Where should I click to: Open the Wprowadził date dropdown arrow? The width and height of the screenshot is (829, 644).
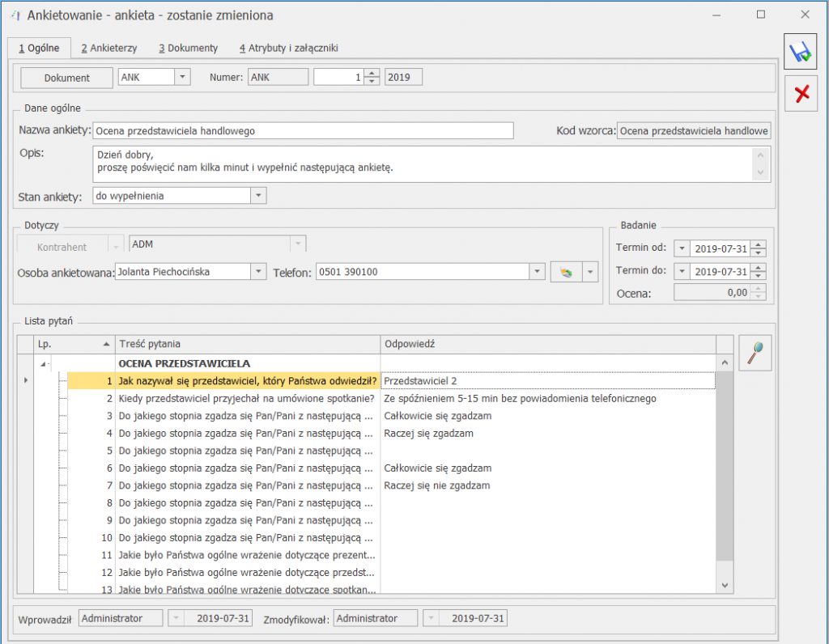tap(176, 618)
